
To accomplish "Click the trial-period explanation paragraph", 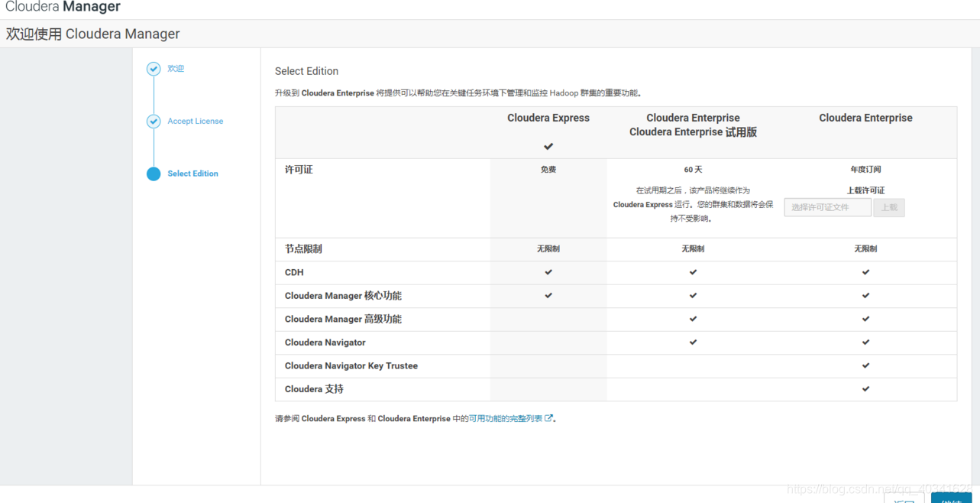I will pos(693,204).
